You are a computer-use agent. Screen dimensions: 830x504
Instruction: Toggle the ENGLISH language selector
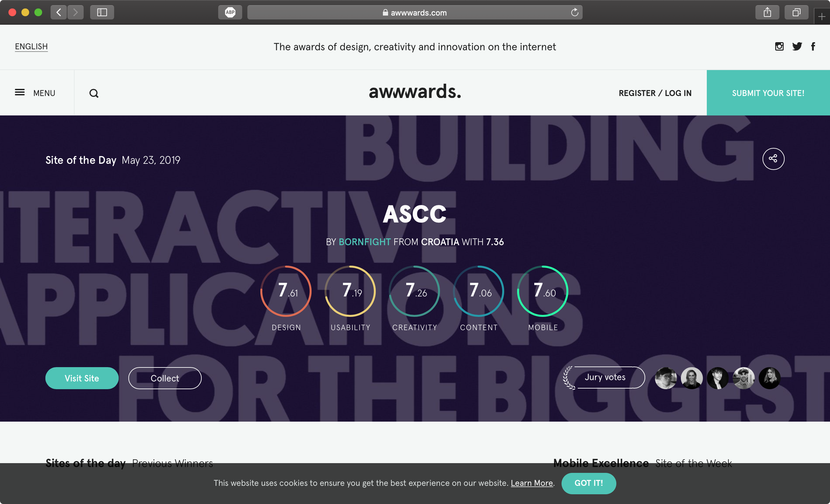pyautogui.click(x=31, y=47)
